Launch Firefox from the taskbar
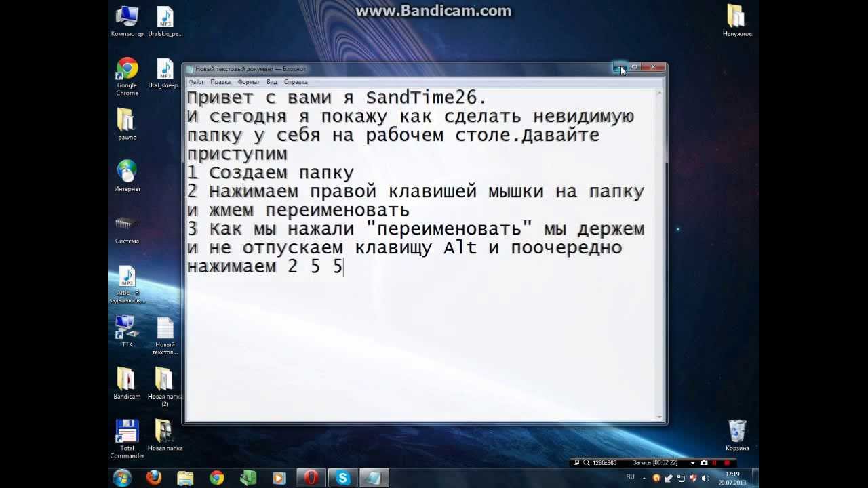868x488 pixels. [x=154, y=478]
